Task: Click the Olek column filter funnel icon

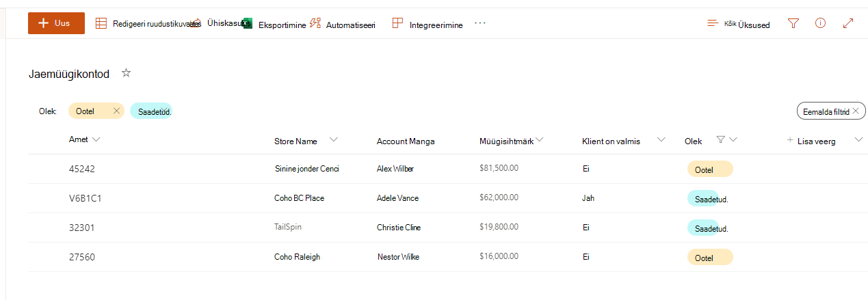Action: 720,139
